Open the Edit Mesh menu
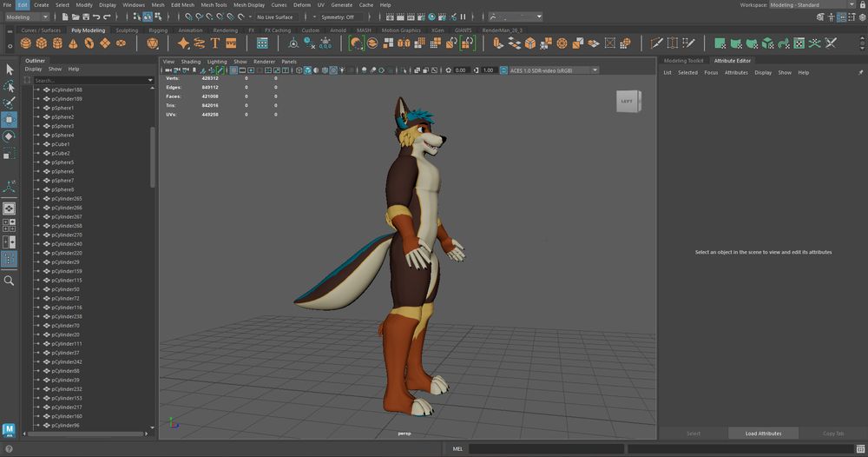 tap(182, 5)
